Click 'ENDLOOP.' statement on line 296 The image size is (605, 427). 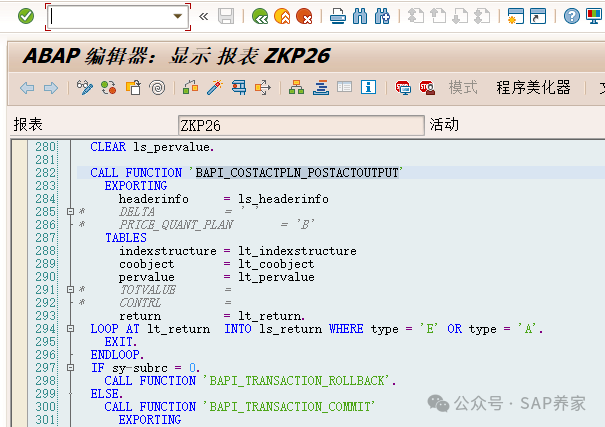(117, 354)
